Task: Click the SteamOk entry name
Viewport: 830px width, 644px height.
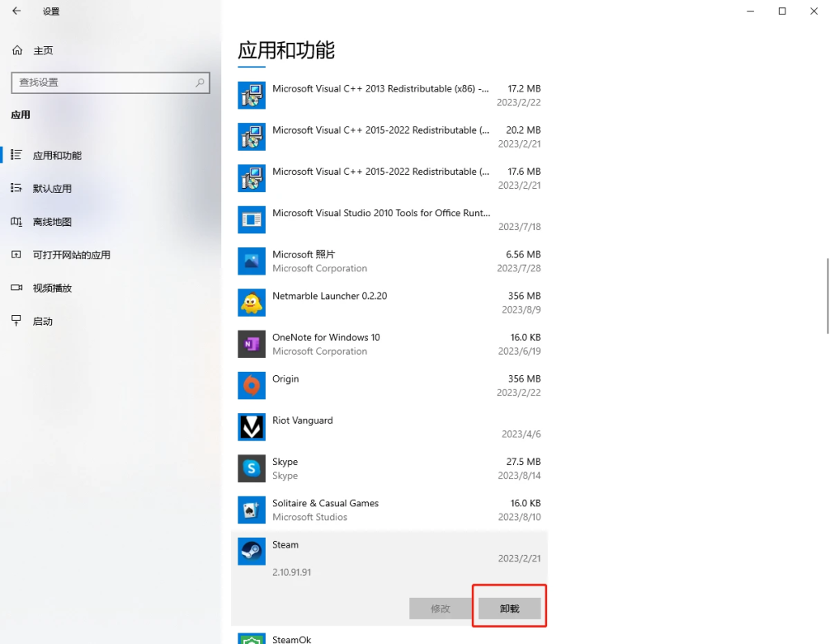Action: click(292, 639)
